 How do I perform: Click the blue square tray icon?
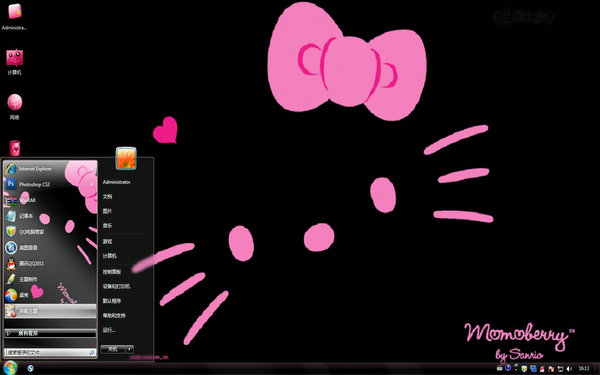tap(533, 369)
